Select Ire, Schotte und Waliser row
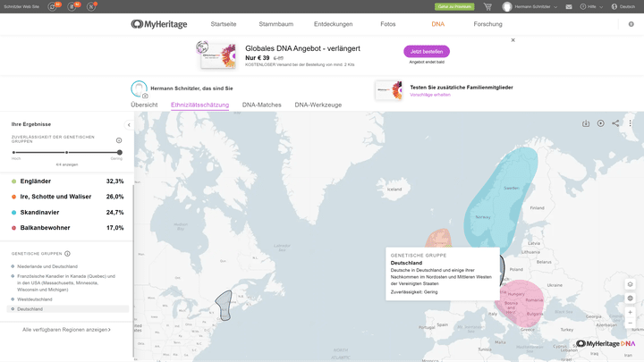This screenshot has width=644, height=362. pyautogui.click(x=67, y=197)
